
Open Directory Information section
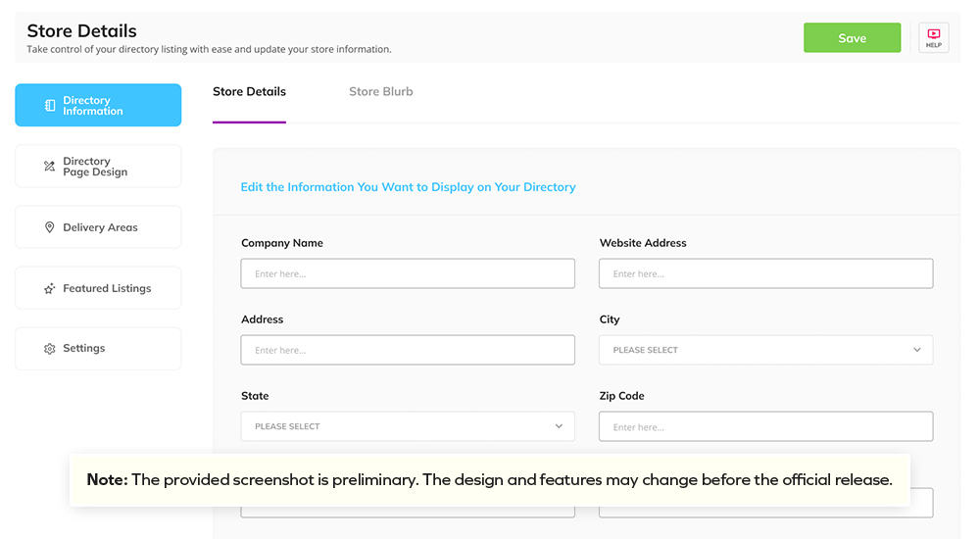(98, 105)
